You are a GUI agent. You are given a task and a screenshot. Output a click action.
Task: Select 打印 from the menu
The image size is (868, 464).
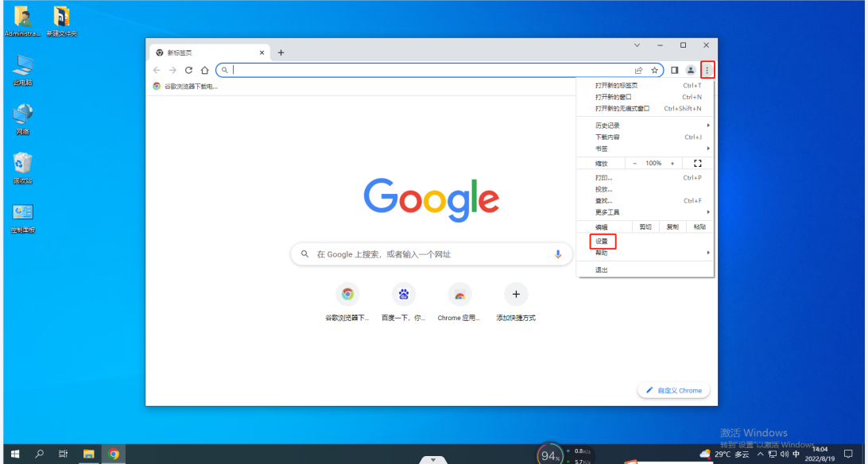[x=645, y=178]
